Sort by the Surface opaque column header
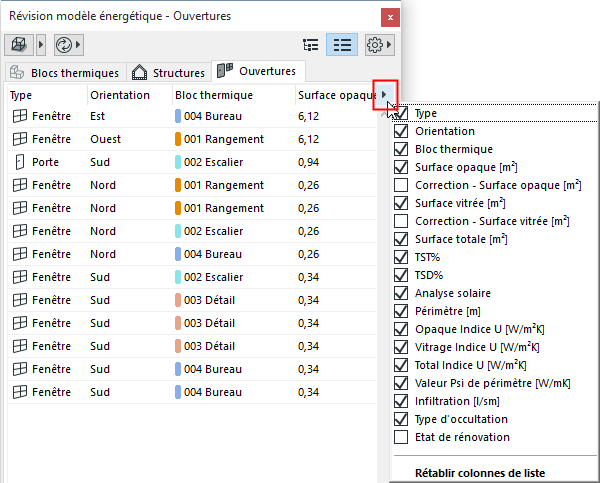 pyautogui.click(x=336, y=95)
